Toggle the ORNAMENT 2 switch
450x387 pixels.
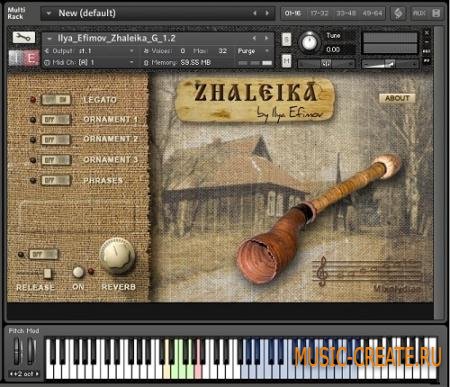[56, 140]
